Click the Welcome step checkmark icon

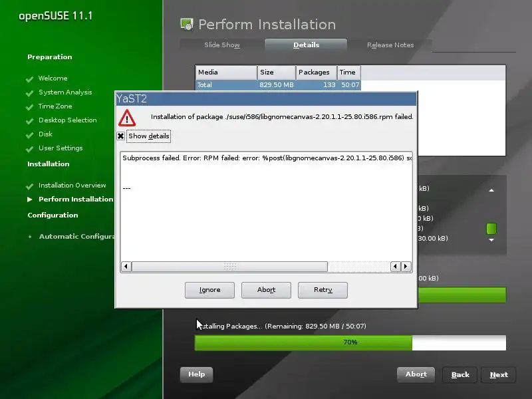tap(29, 79)
